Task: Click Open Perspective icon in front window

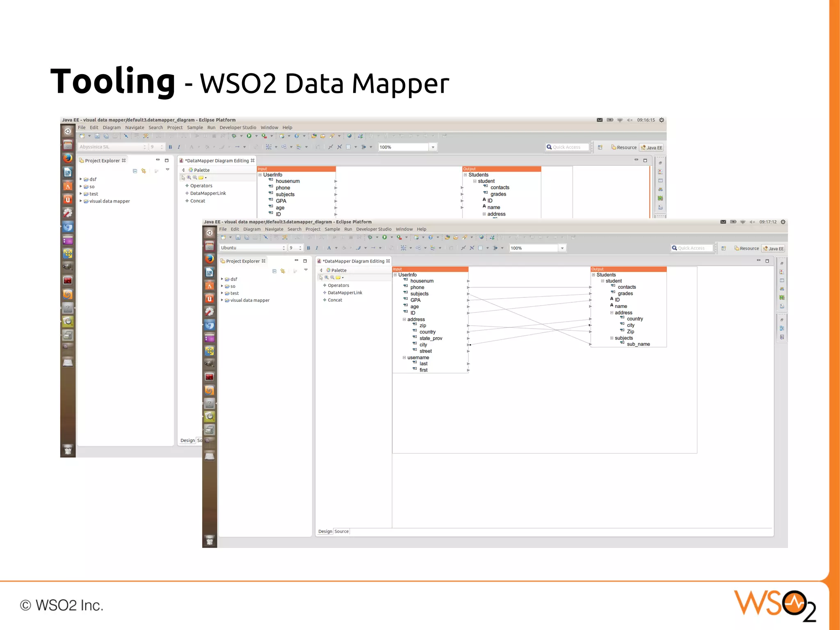Action: 724,248
